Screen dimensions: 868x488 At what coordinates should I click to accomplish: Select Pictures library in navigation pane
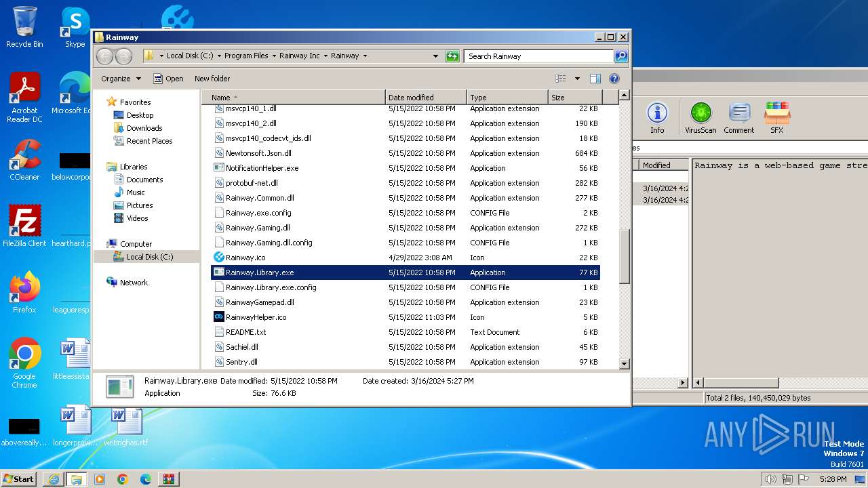pos(140,205)
